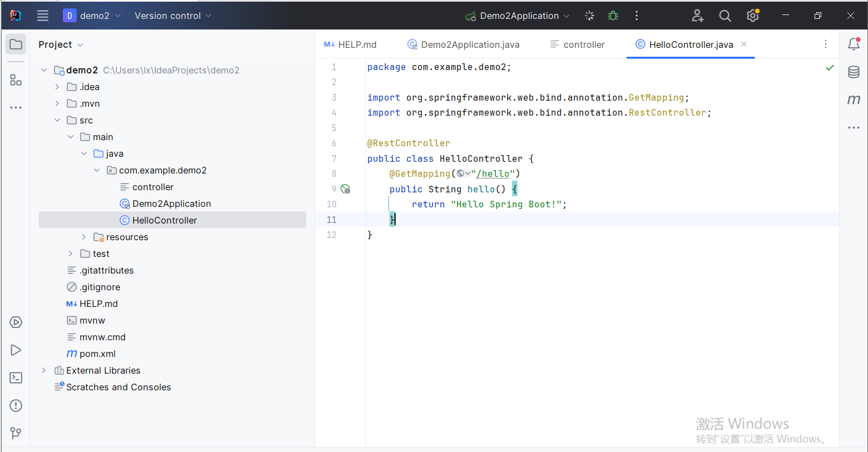
Task: Open the Problems tool window
Action: (x=16, y=406)
